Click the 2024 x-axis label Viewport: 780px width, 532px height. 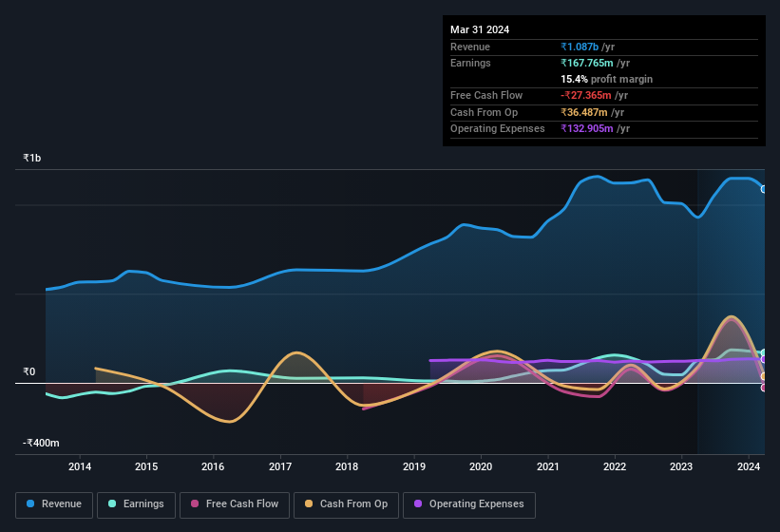tap(748, 466)
